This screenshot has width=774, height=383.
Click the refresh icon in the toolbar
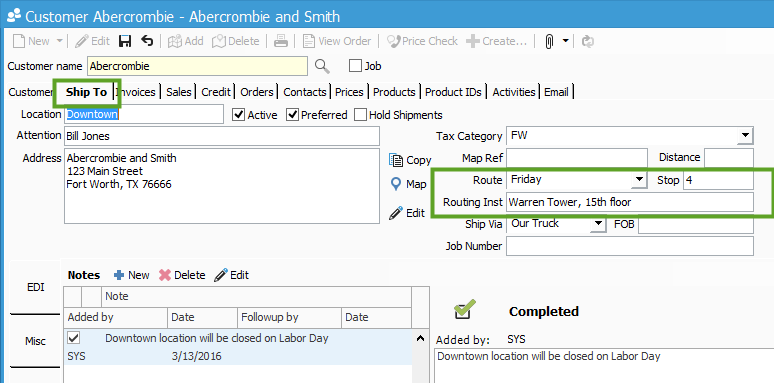click(587, 41)
